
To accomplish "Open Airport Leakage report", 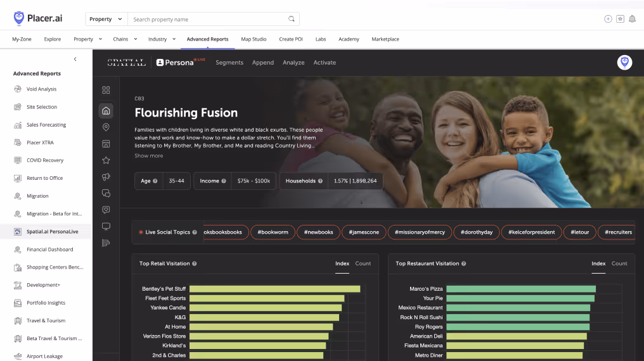I will click(x=44, y=356).
